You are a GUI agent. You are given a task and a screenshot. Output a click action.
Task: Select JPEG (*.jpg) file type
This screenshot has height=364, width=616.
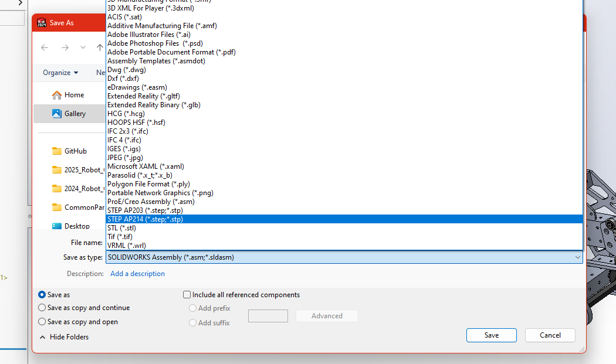click(344, 158)
